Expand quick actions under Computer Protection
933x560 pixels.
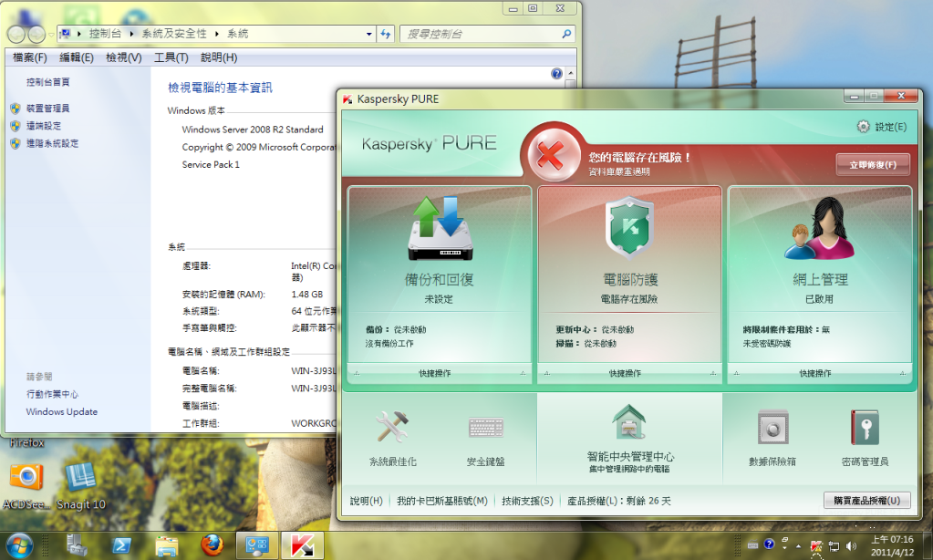point(629,373)
